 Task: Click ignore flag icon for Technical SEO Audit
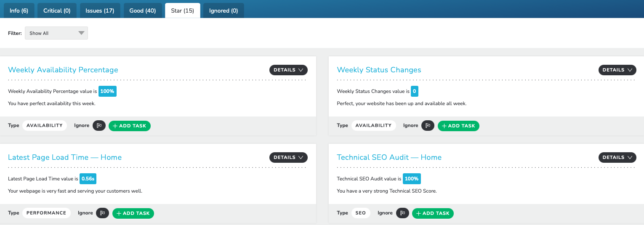click(x=402, y=213)
